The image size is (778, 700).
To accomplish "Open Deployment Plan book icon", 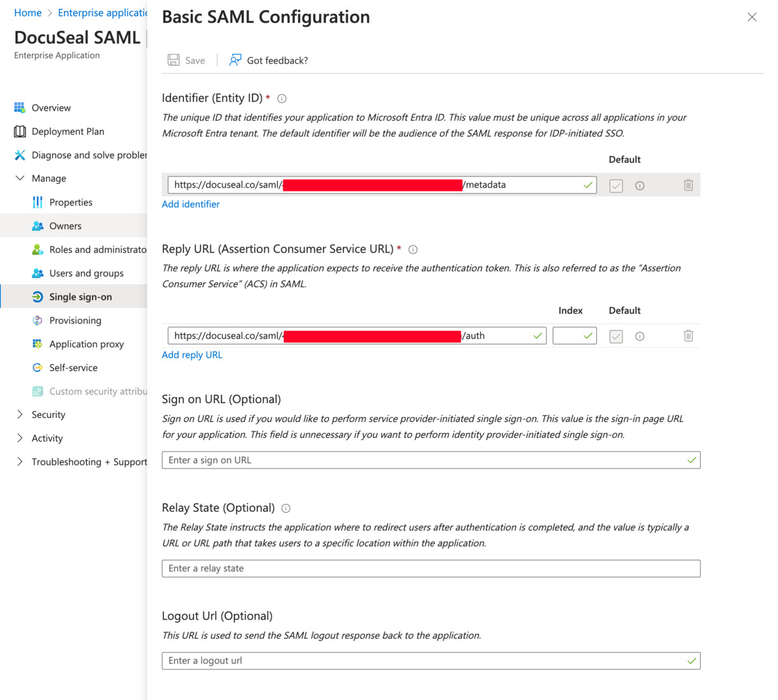I will (x=19, y=132).
